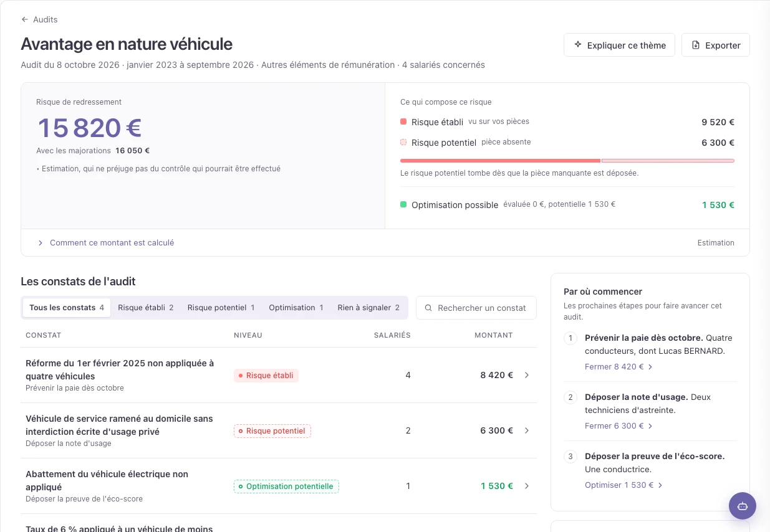Click the Optimisation potentielle badge
The height and width of the screenshot is (532, 770).
click(286, 487)
